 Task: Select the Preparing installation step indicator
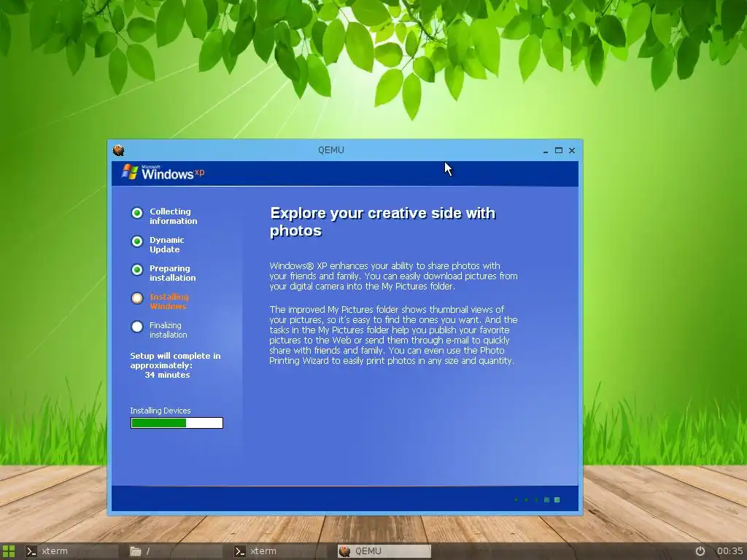point(137,270)
